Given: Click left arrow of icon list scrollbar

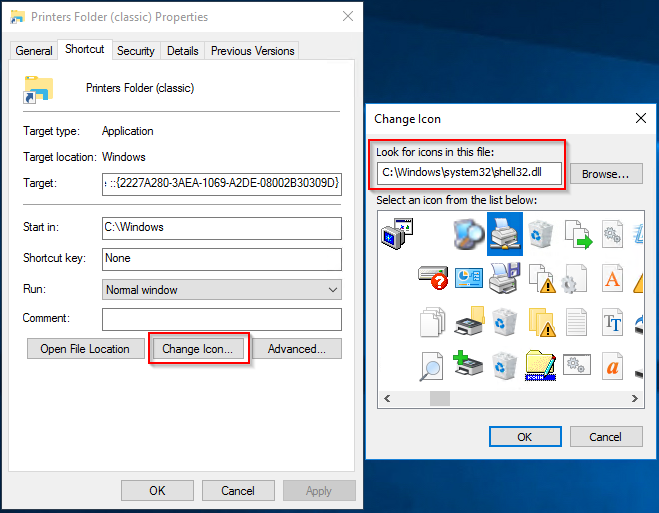Looking at the screenshot, I should (x=387, y=398).
